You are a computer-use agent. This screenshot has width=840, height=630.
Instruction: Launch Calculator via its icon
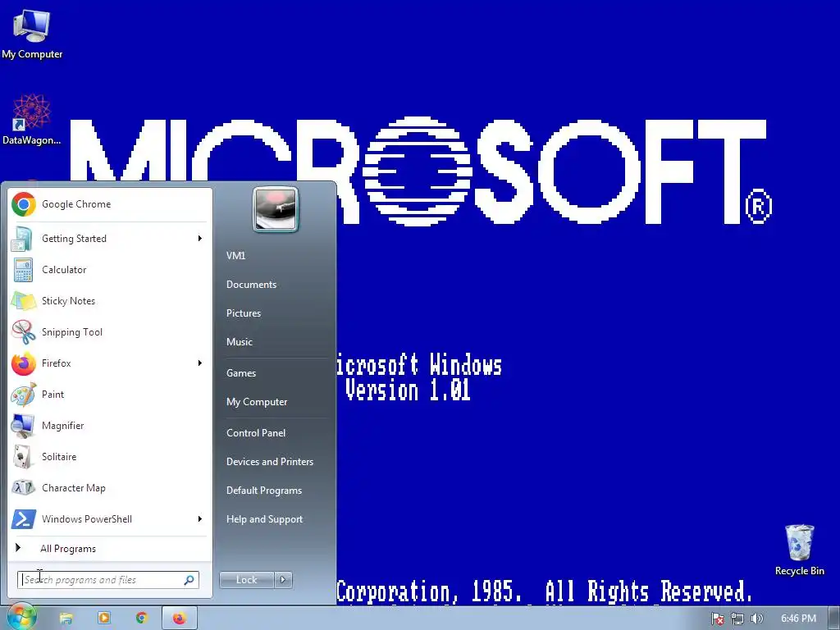click(x=23, y=269)
